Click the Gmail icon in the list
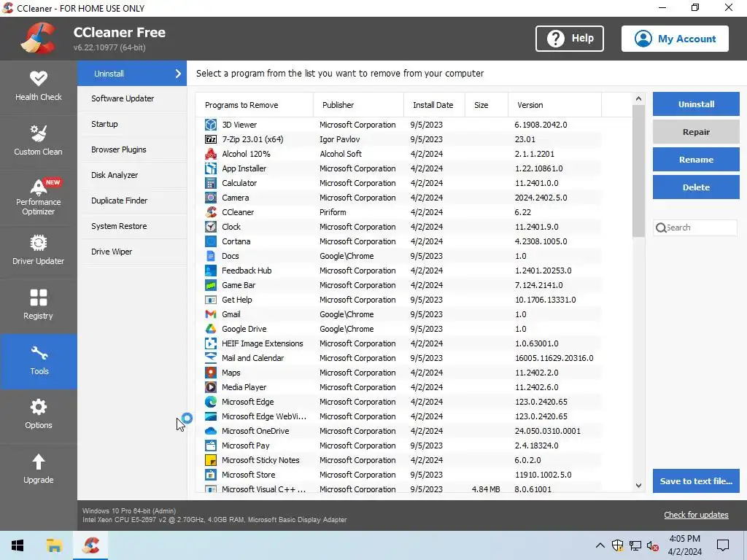This screenshot has width=747, height=560. click(x=211, y=314)
